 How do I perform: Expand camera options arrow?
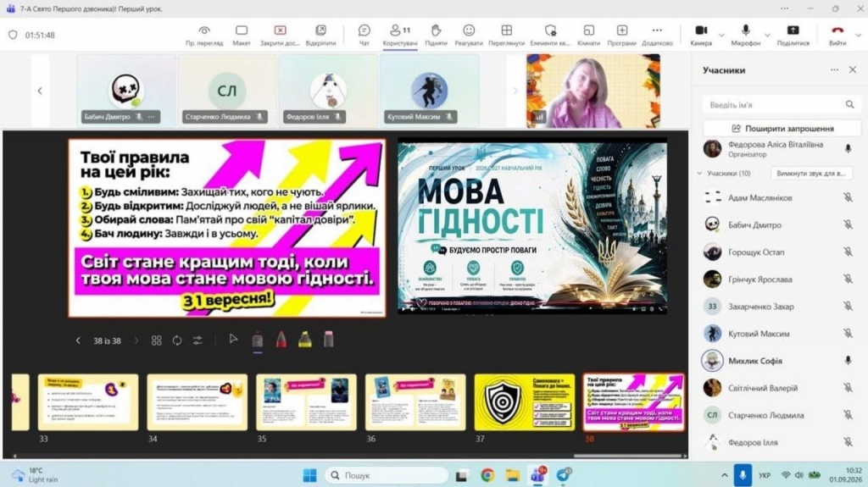coord(721,36)
